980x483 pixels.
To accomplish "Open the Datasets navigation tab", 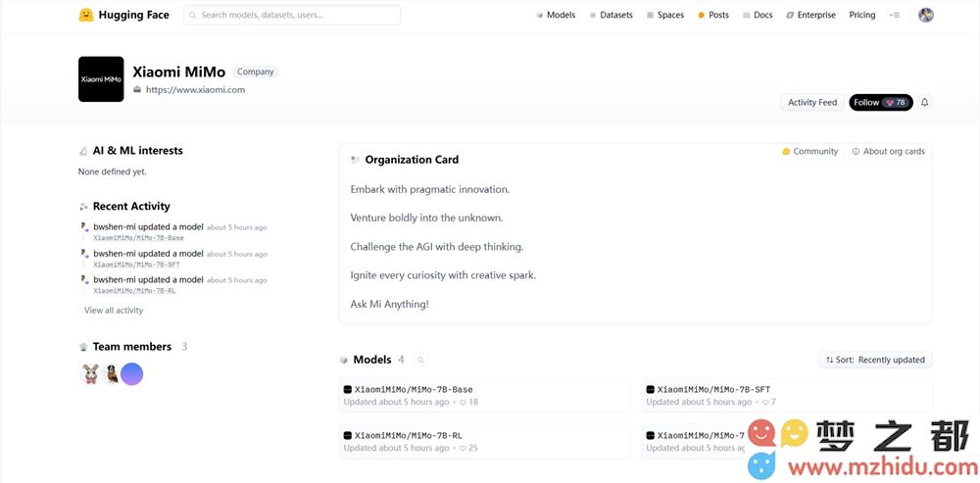I will 612,15.
